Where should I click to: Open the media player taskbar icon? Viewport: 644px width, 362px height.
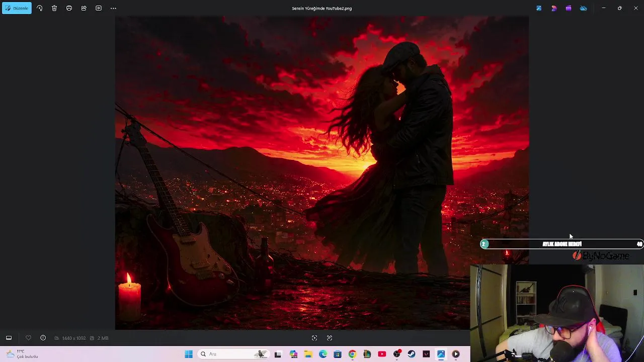(456, 354)
